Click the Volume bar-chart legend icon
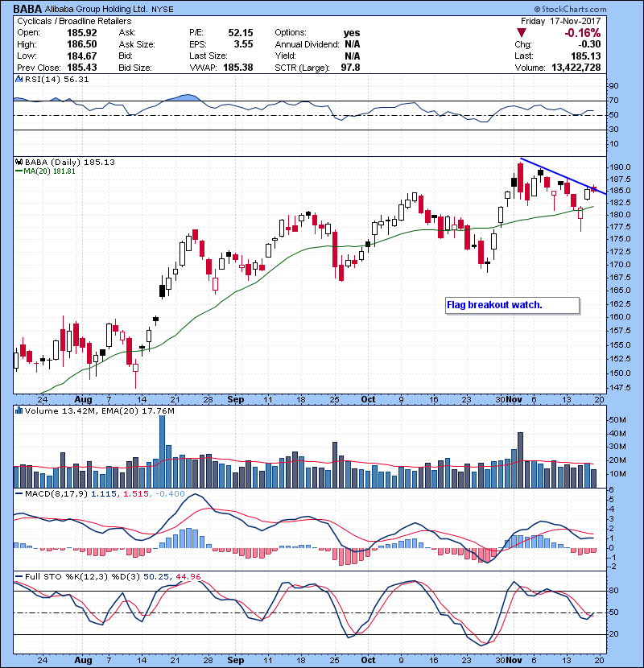Screen dimensions: 644x668 [x=19, y=410]
